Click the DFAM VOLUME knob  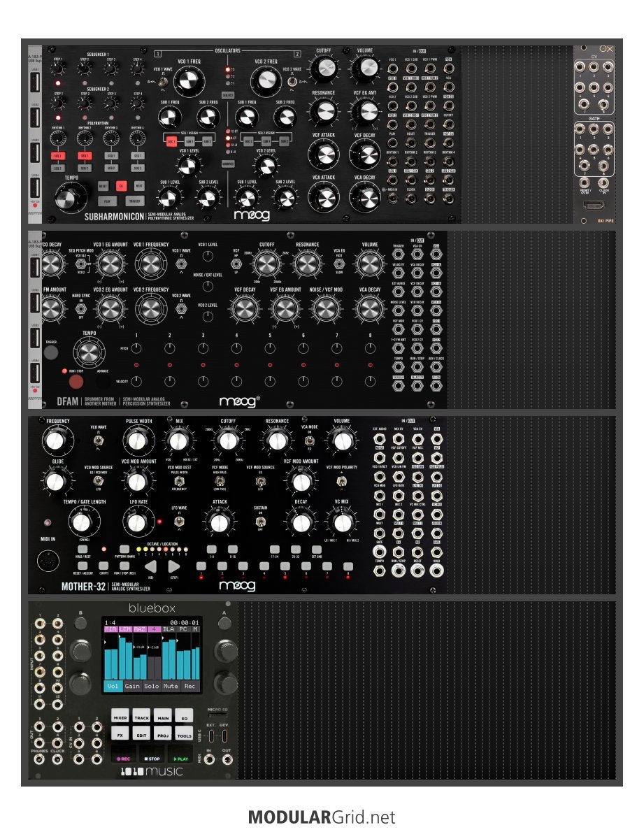(369, 264)
